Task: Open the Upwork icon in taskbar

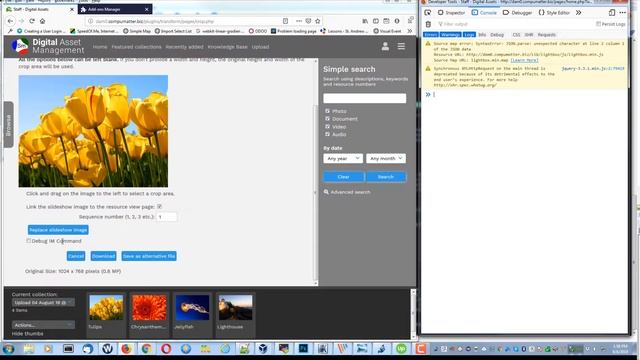Action: tap(401, 349)
